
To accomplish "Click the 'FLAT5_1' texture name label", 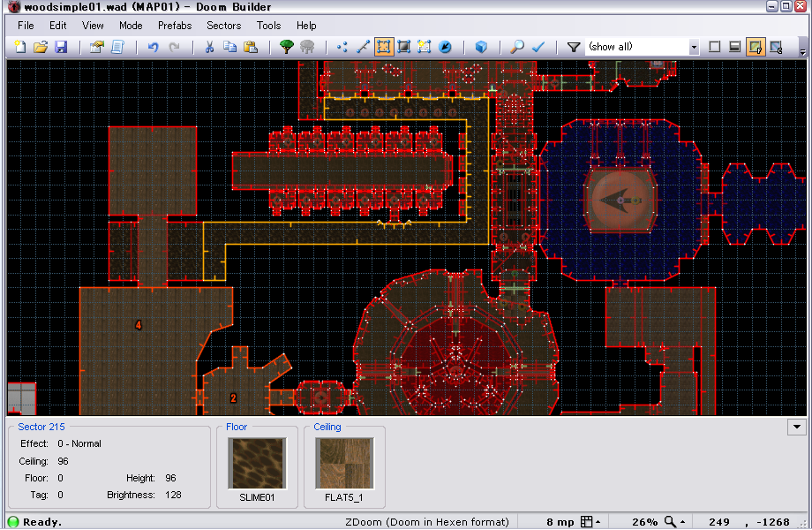I will pos(344,497).
